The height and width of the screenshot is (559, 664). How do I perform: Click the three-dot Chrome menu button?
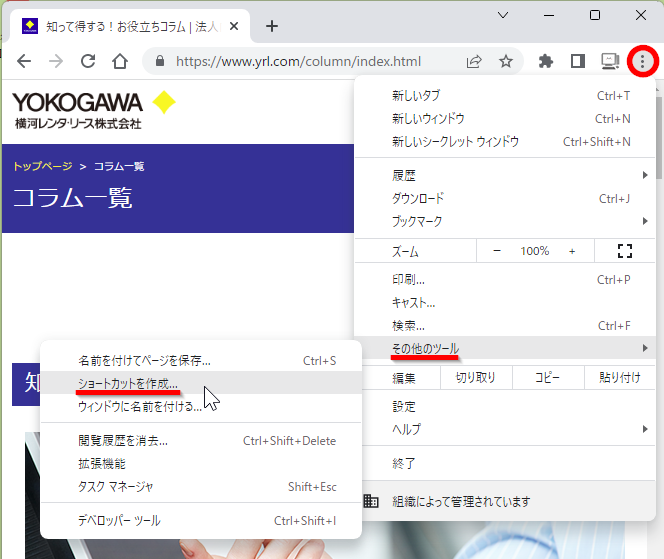[x=642, y=61]
